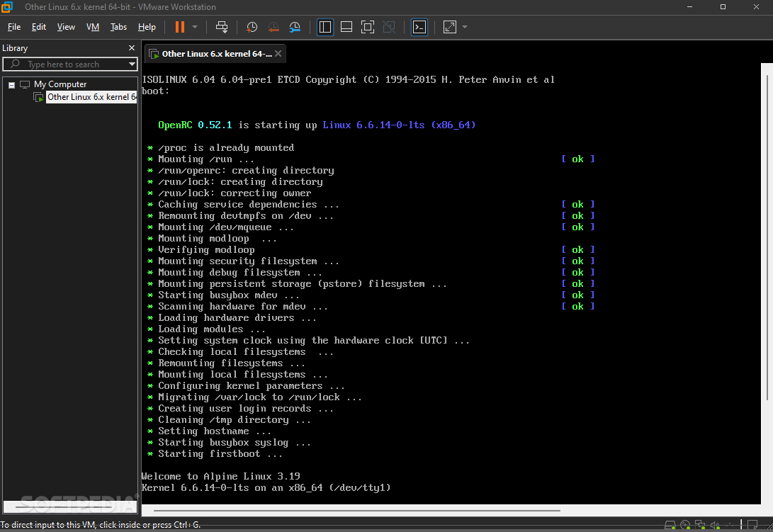Maximize the VMware Workstation window
773x532 pixels.
pyautogui.click(x=723, y=7)
